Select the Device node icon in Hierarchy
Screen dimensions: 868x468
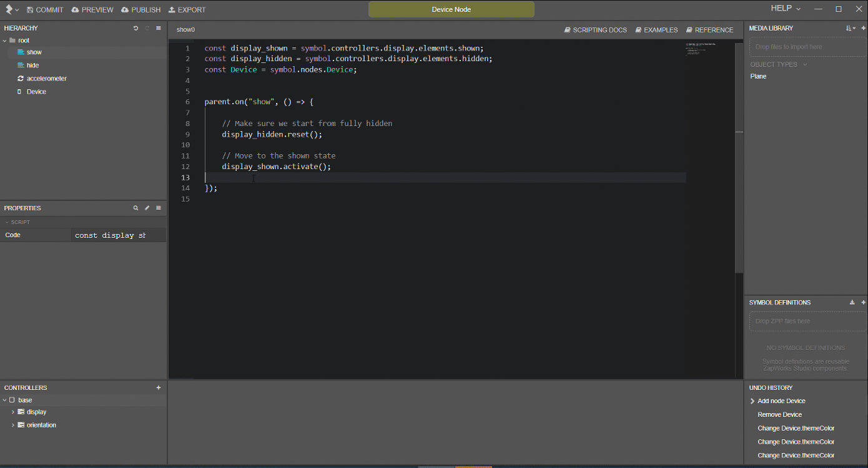(x=20, y=91)
